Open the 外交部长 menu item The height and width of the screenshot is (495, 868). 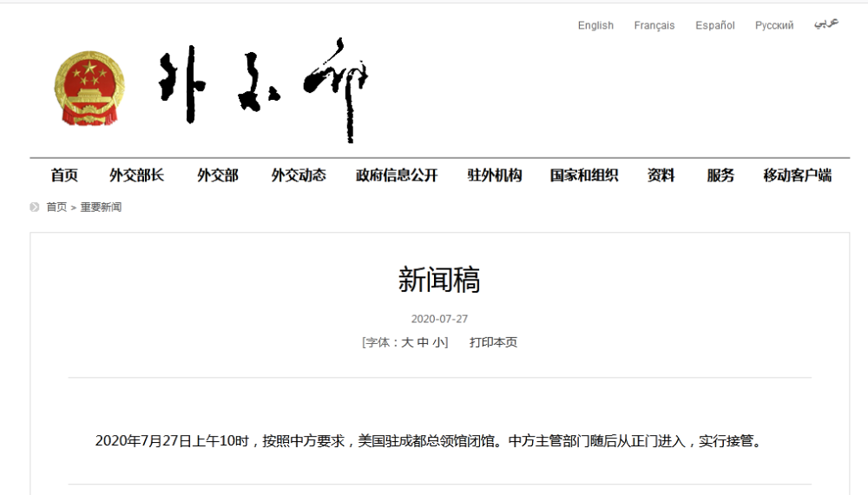[137, 175]
